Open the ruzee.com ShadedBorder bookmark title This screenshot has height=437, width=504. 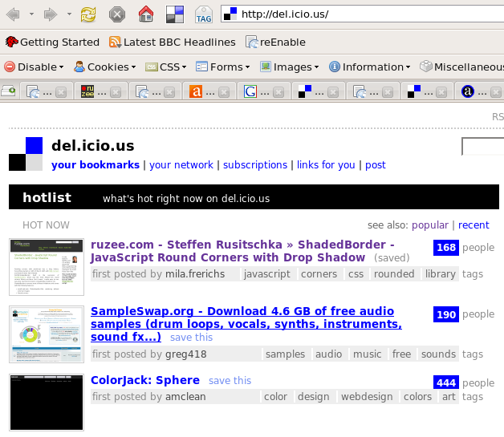tap(242, 251)
